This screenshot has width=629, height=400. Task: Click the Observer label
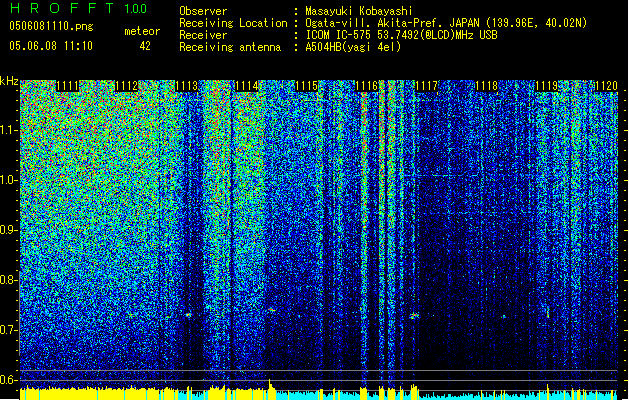[203, 11]
